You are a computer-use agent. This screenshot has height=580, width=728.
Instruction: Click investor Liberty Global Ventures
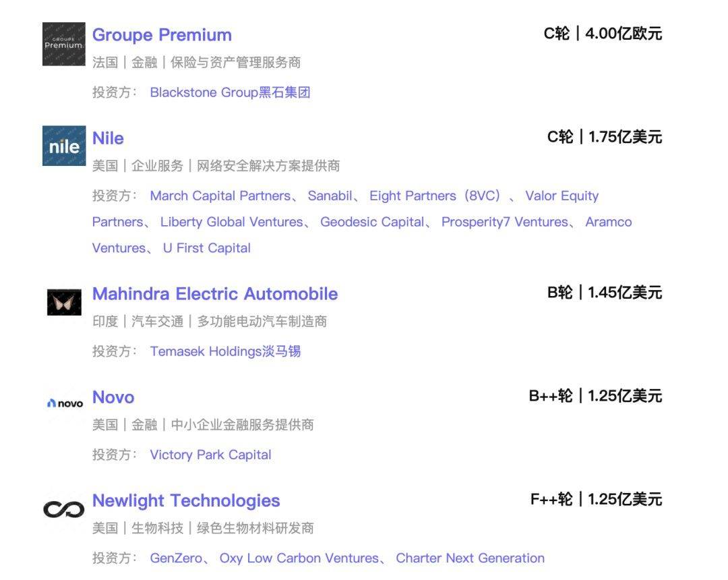[232, 223]
